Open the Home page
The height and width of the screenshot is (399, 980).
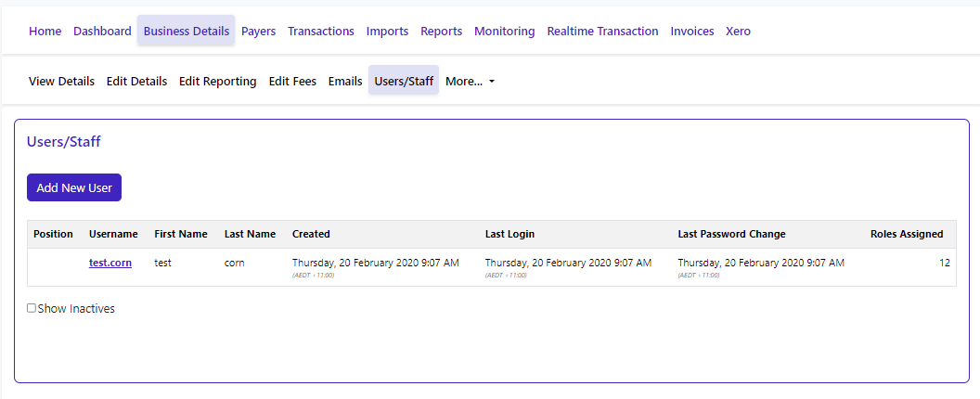(45, 31)
